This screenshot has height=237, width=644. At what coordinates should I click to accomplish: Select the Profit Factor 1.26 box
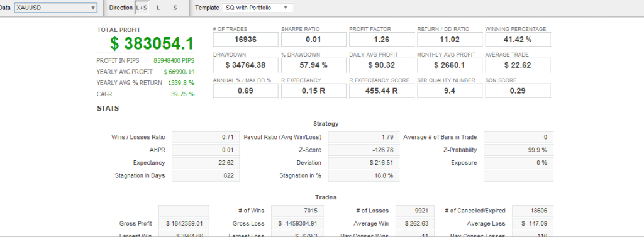pyautogui.click(x=382, y=40)
